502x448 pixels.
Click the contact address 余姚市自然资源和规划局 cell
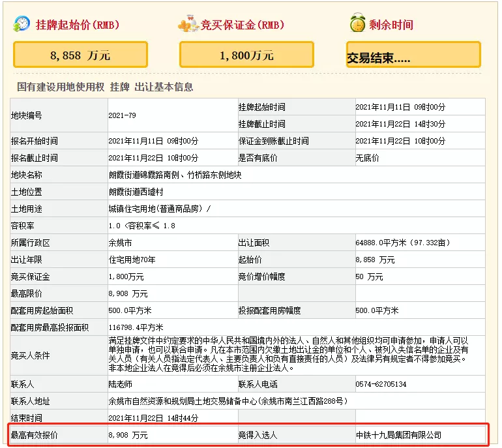[297, 401]
